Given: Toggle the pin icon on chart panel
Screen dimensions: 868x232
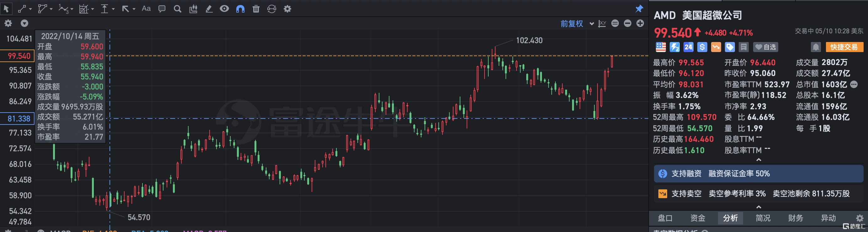Looking at the screenshot, I should (639, 9).
